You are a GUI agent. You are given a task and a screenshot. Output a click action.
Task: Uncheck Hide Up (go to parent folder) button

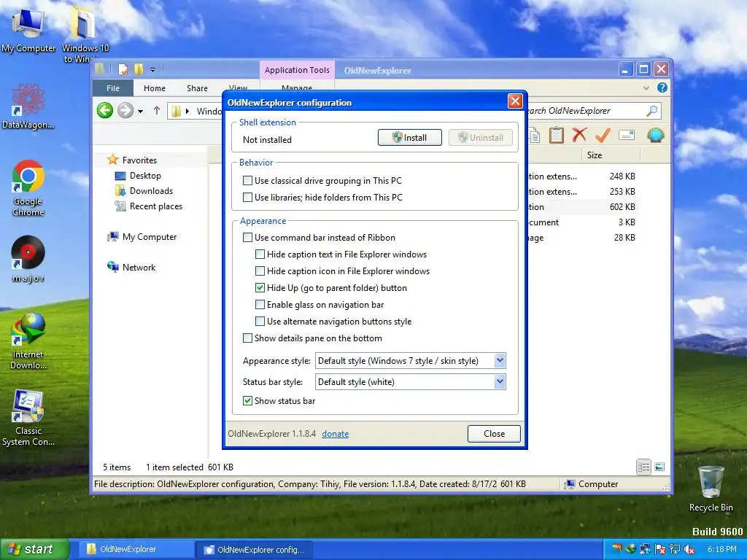coord(260,287)
